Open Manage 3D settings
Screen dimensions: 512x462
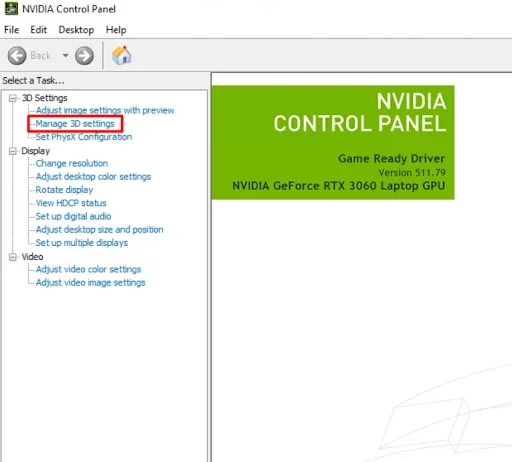tap(75, 124)
